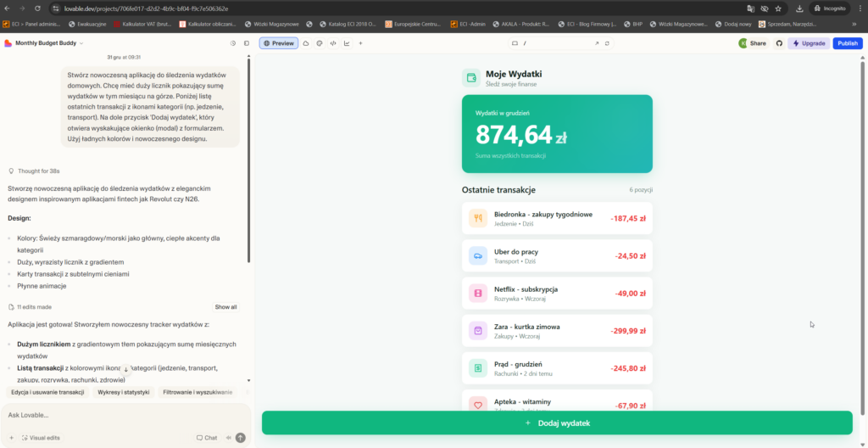
Task: Open the BHP bookmark in bookmarks bar
Action: pyautogui.click(x=632, y=24)
